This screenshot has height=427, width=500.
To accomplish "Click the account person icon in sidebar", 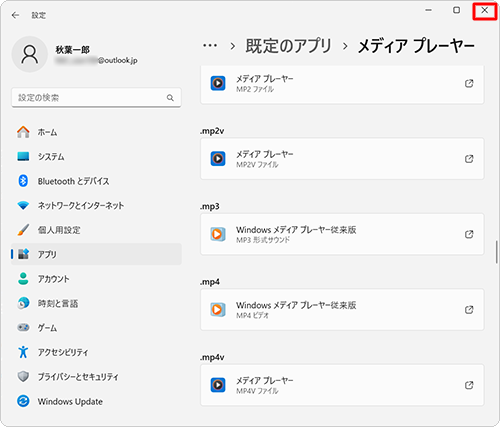I will click(x=23, y=279).
